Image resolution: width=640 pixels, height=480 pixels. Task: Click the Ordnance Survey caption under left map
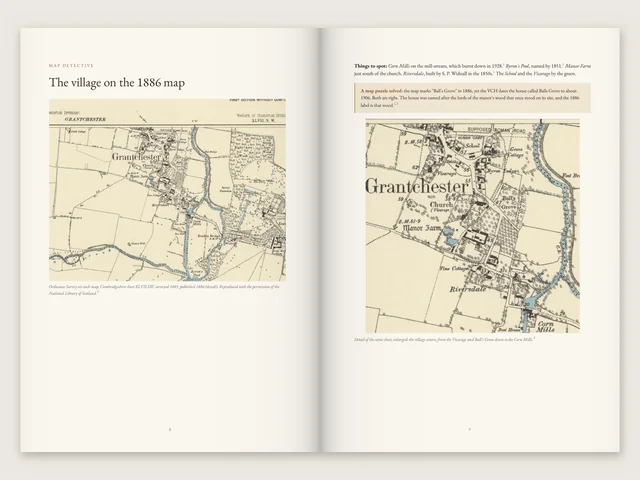pyautogui.click(x=164, y=289)
